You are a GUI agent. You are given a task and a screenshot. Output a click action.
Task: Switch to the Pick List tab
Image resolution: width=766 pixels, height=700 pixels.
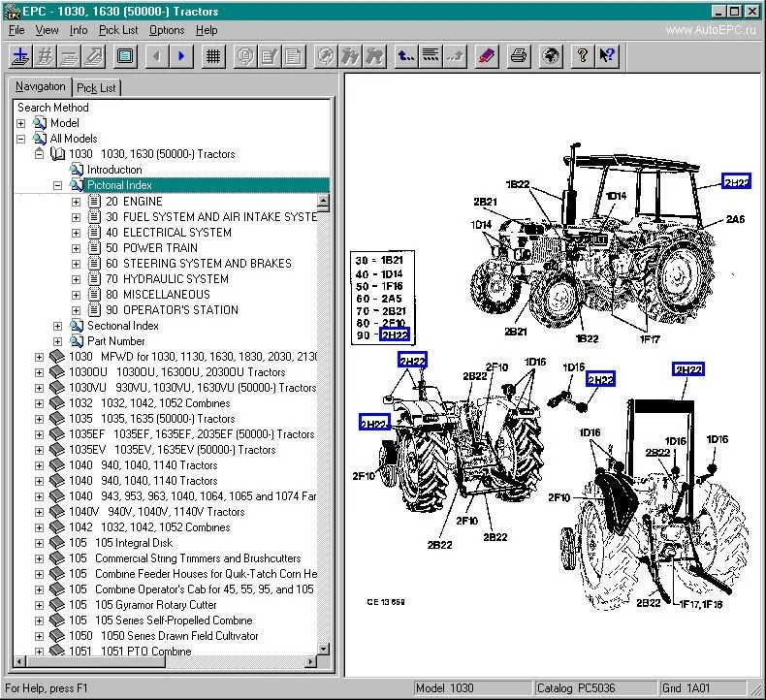[95, 88]
